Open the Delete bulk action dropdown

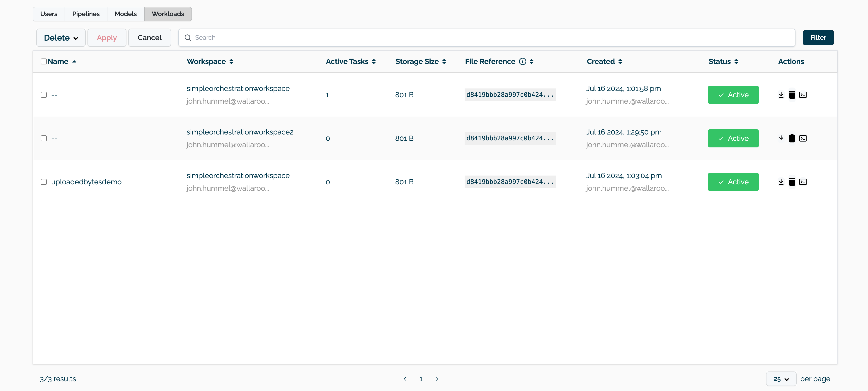[x=61, y=38]
